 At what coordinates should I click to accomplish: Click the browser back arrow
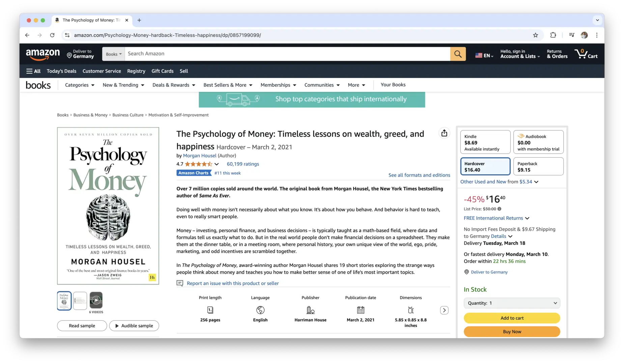[27, 35]
